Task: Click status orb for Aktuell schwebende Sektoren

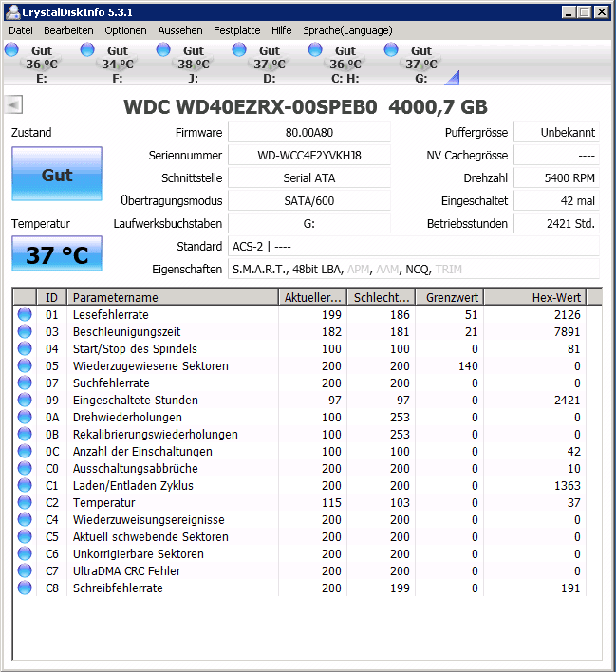Action: [25, 536]
